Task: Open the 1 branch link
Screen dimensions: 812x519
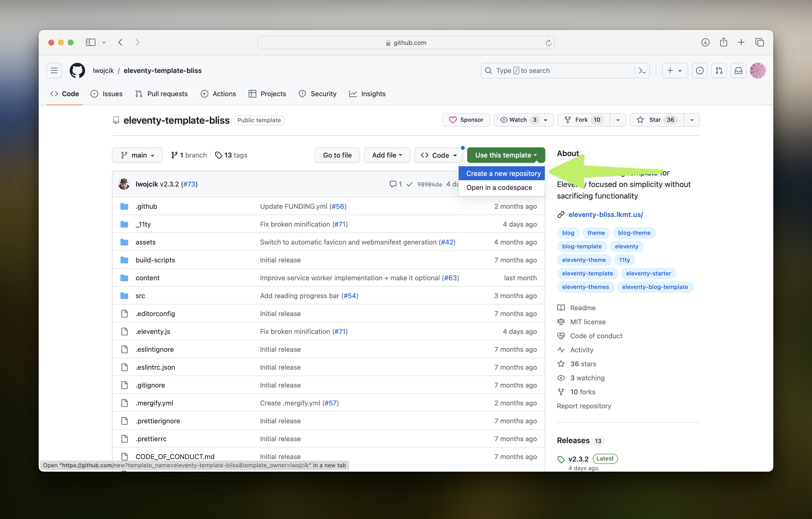Action: [189, 155]
